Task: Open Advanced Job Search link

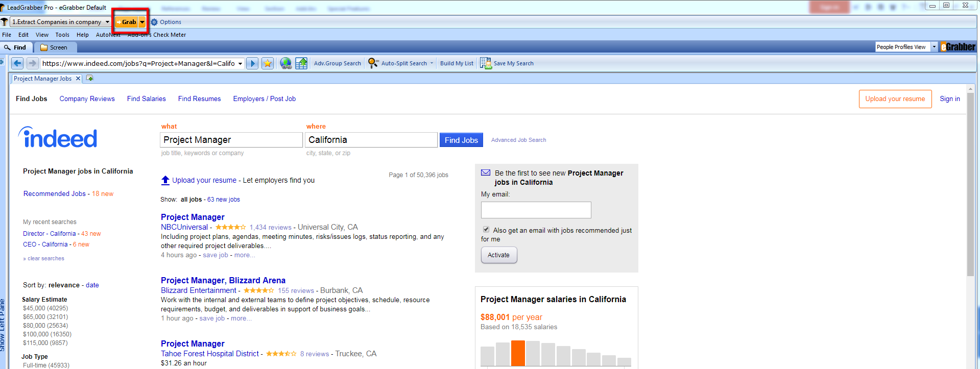Action: [518, 140]
